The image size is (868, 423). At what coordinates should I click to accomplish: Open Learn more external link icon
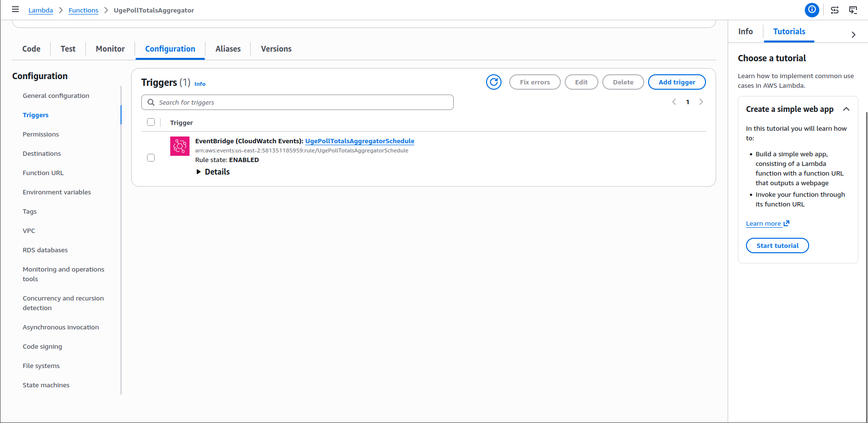click(x=787, y=223)
